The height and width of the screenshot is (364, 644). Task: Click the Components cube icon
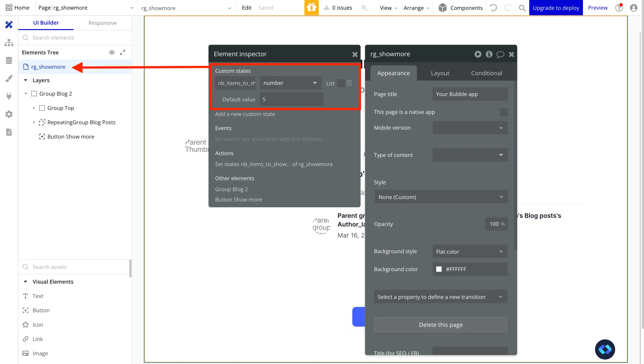click(x=442, y=8)
